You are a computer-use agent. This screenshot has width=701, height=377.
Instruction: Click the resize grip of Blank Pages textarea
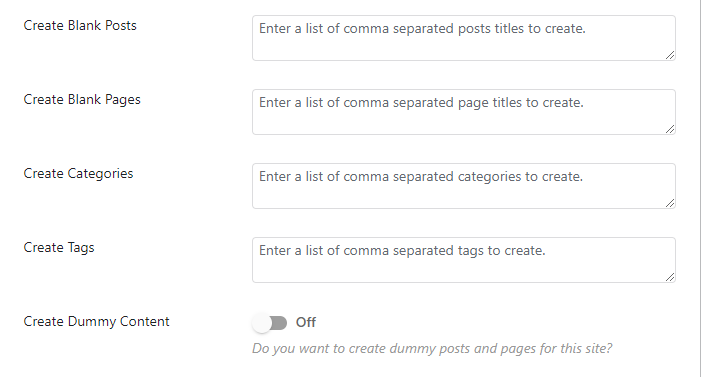coord(670,129)
